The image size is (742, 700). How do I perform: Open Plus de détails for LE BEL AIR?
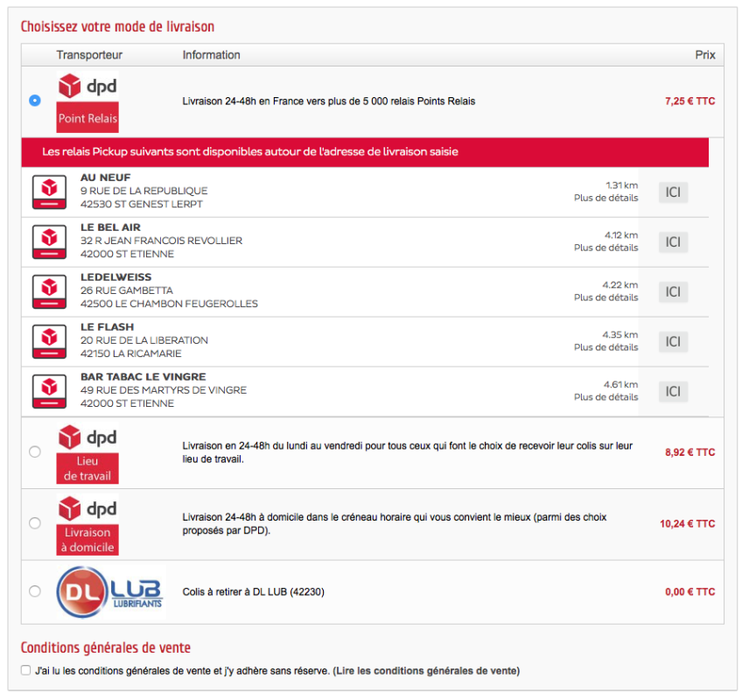tap(605, 248)
